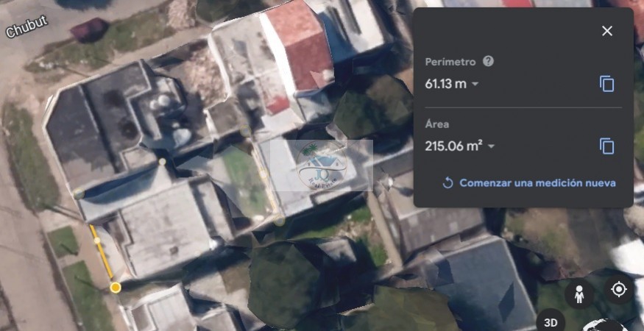Copy the area value to clipboard
Screen dimensions: 644x331
606,146
